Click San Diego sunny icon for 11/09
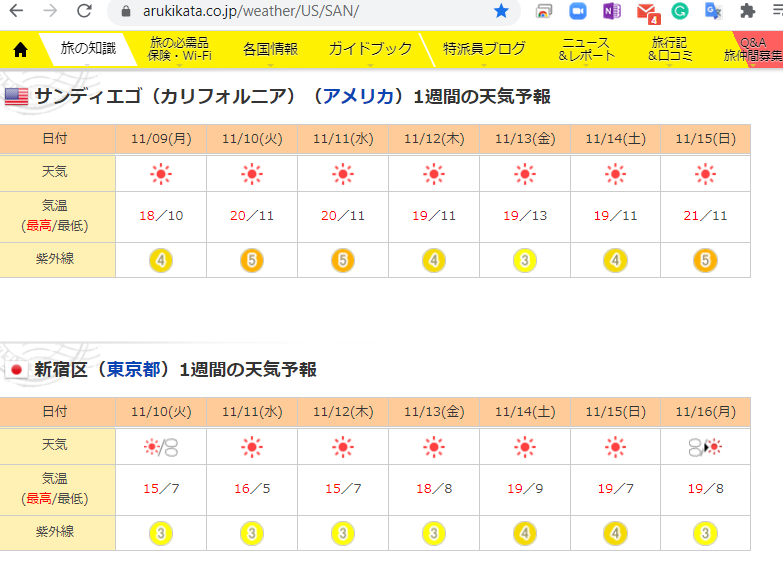Screen dimensions: 783x587 tap(161, 174)
